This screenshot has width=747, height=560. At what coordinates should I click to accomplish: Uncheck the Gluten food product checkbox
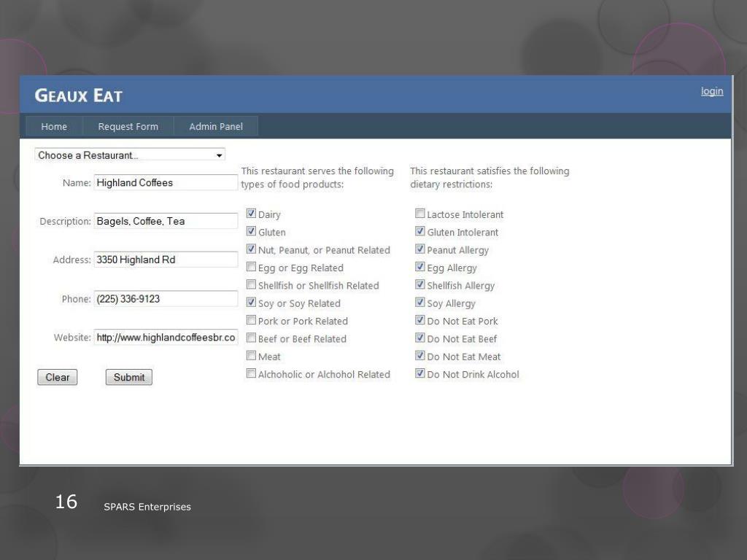tap(251, 231)
